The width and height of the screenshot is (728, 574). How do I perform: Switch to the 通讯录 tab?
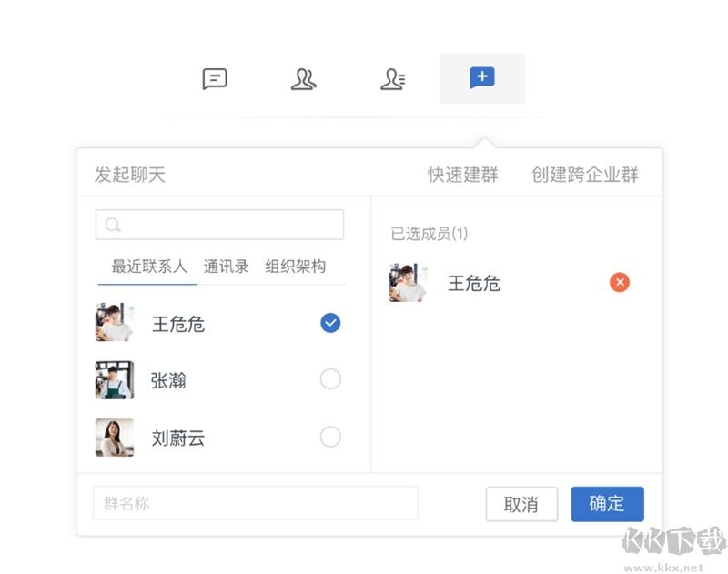[x=226, y=267]
